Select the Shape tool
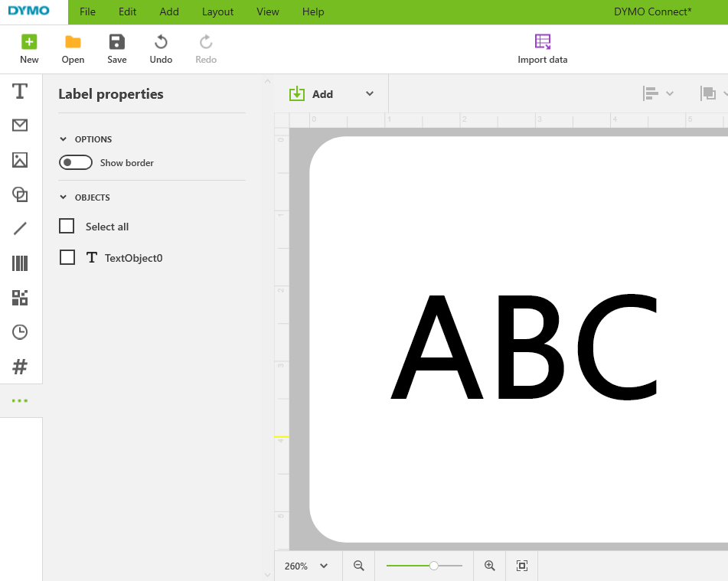The height and width of the screenshot is (581, 728). [20, 194]
